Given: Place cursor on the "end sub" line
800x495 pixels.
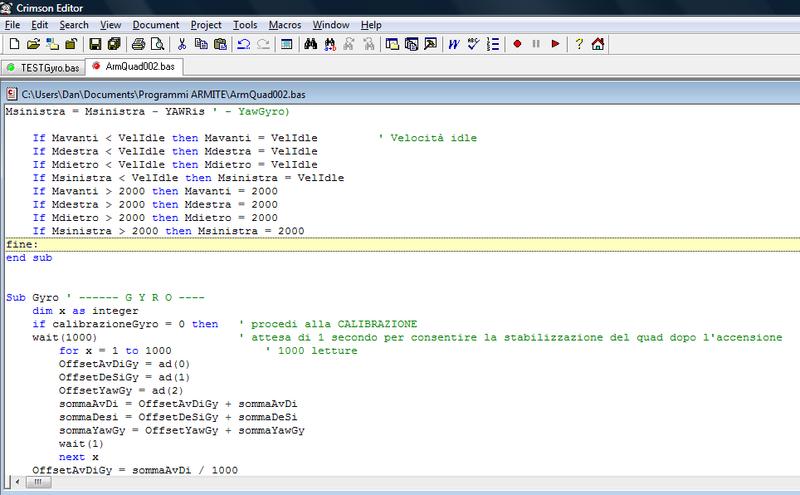Looking at the screenshot, I should click(30, 257).
